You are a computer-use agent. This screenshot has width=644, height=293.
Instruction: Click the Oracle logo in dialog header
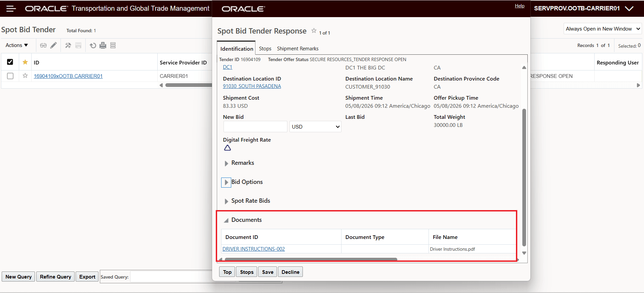pyautogui.click(x=243, y=9)
